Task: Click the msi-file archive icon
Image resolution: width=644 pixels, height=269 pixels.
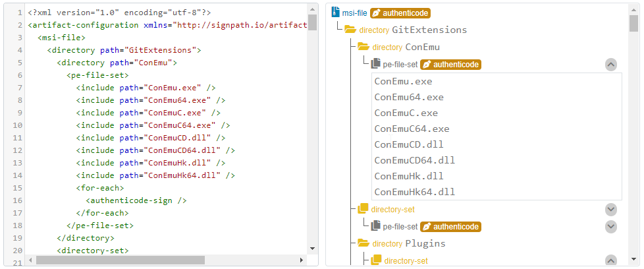Action: tap(336, 13)
